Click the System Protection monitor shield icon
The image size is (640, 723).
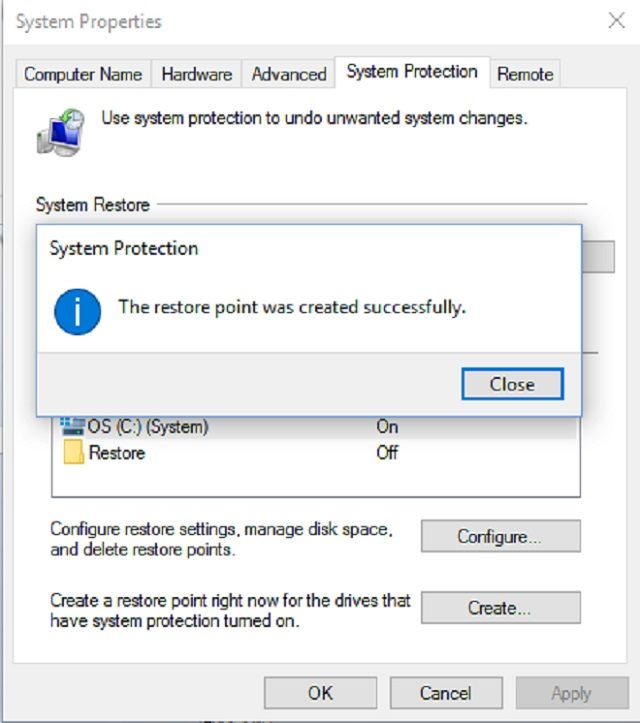tap(61, 132)
